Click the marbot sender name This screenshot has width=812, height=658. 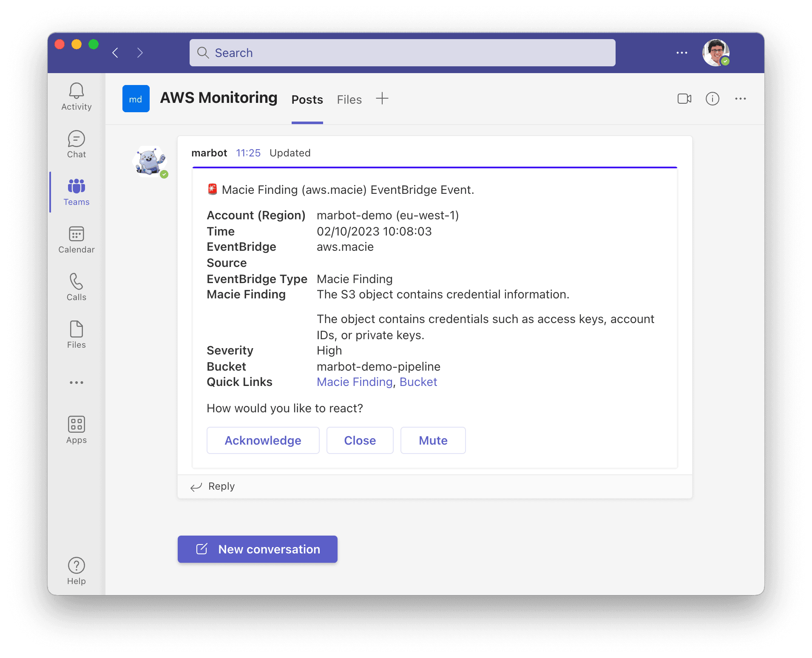click(209, 153)
